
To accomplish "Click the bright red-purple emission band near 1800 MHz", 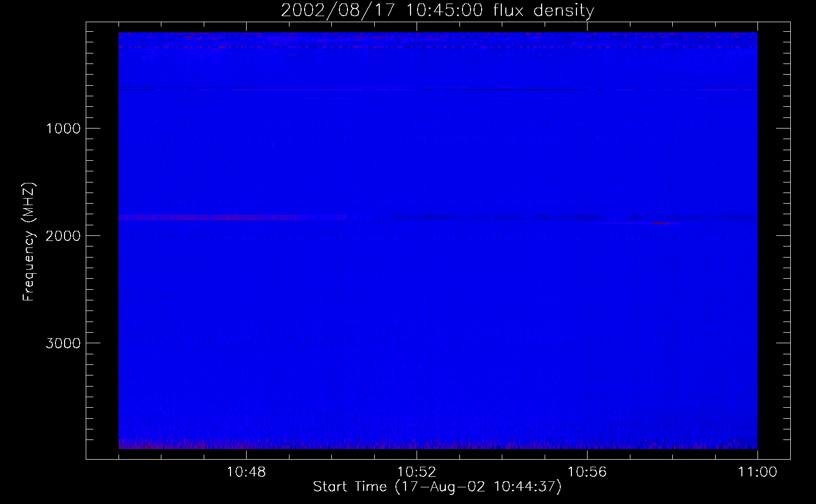I will click(x=232, y=217).
